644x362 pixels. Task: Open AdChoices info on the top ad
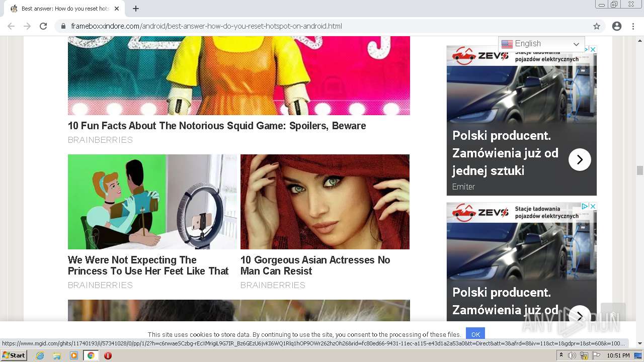coord(586,49)
